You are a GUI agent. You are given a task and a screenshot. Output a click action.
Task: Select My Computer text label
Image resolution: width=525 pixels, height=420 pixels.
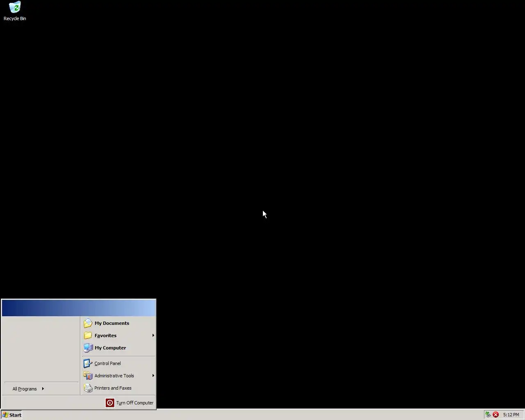coord(110,348)
